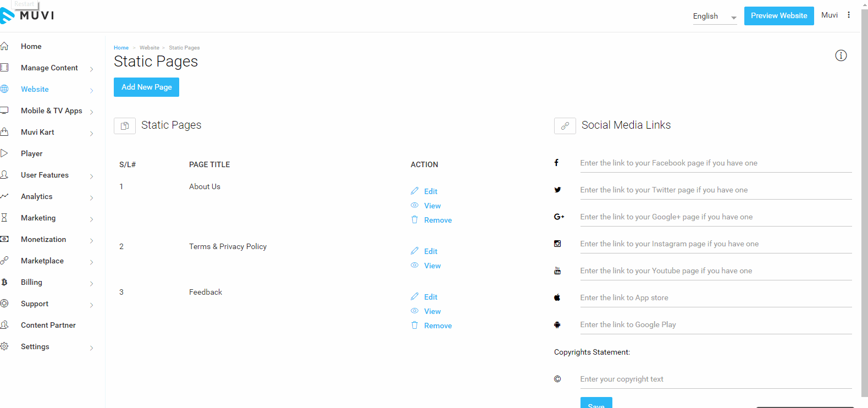Expand the User Features chevron
The image size is (868, 408).
[91, 176]
